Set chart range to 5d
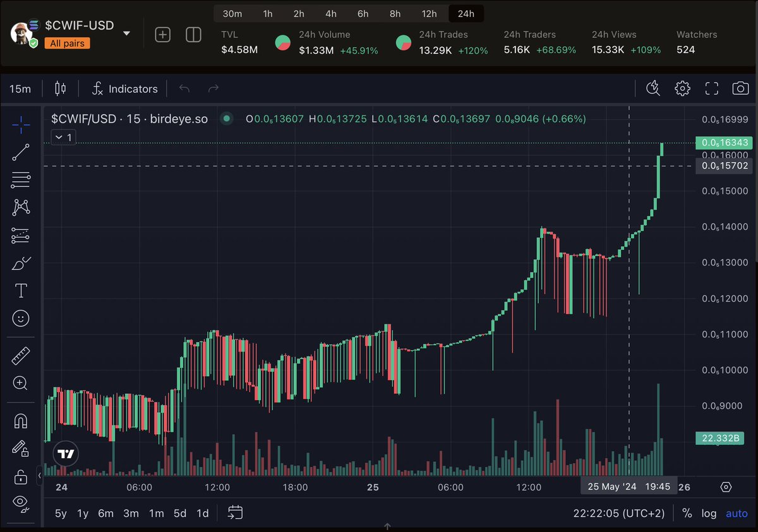This screenshot has width=758, height=532. [x=180, y=513]
